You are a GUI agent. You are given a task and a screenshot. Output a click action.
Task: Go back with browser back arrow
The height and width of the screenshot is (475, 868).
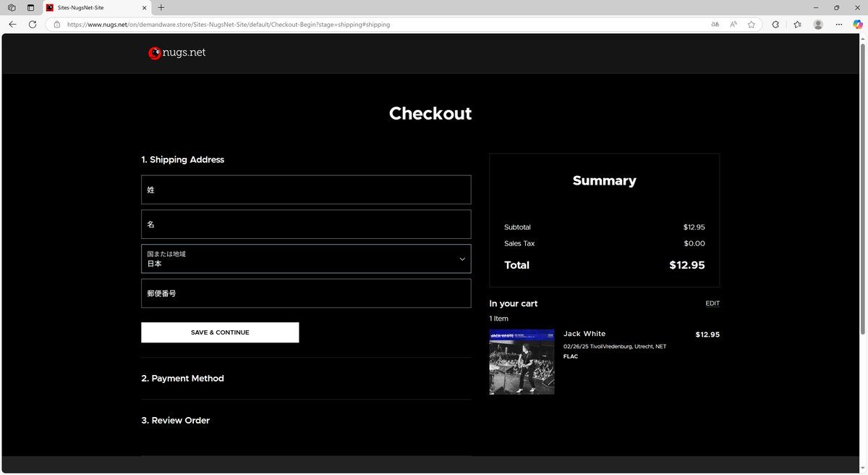click(12, 24)
